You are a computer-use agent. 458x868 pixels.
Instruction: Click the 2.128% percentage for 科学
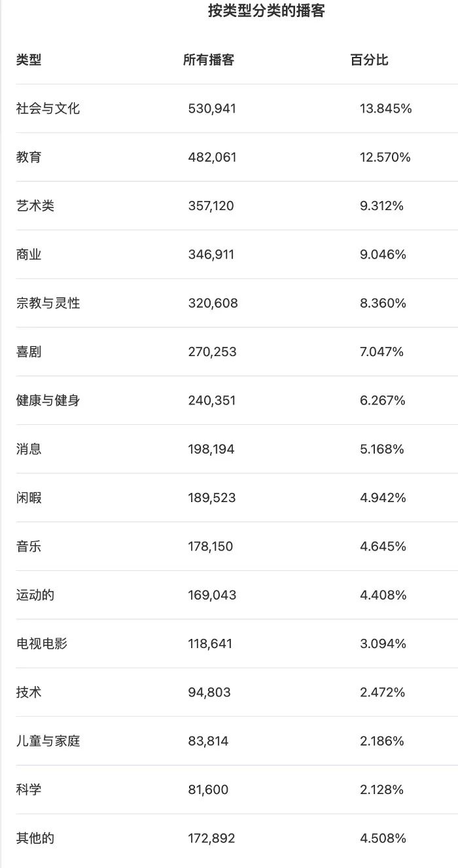click(382, 789)
